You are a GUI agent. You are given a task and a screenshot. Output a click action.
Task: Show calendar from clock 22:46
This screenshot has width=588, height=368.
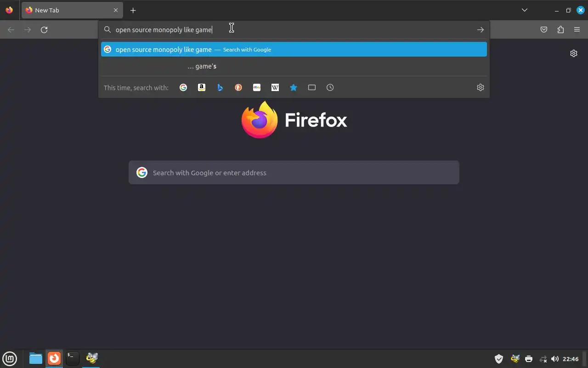click(571, 359)
